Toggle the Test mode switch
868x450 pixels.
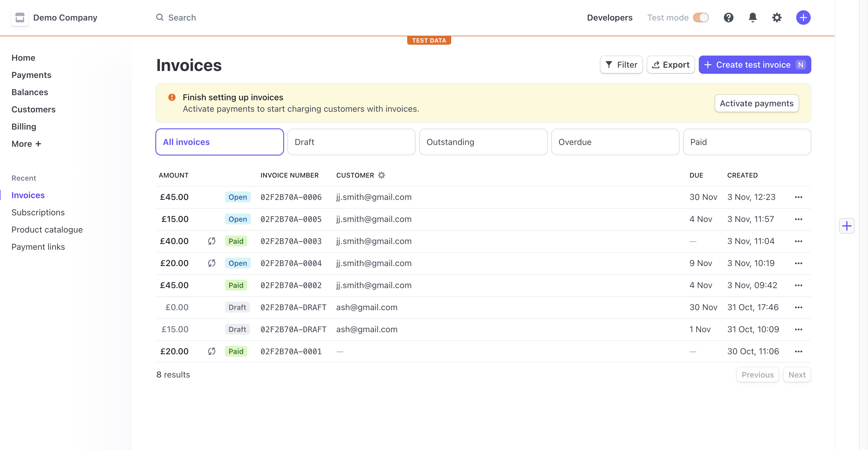pyautogui.click(x=701, y=18)
